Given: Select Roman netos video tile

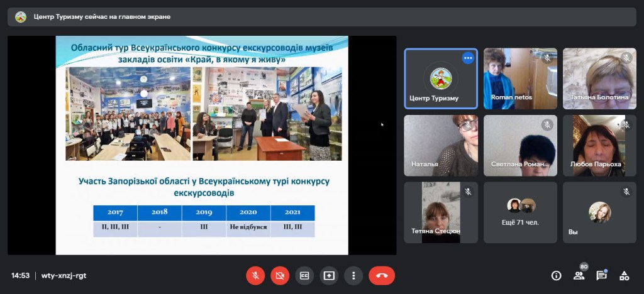Looking at the screenshot, I should coord(520,79).
